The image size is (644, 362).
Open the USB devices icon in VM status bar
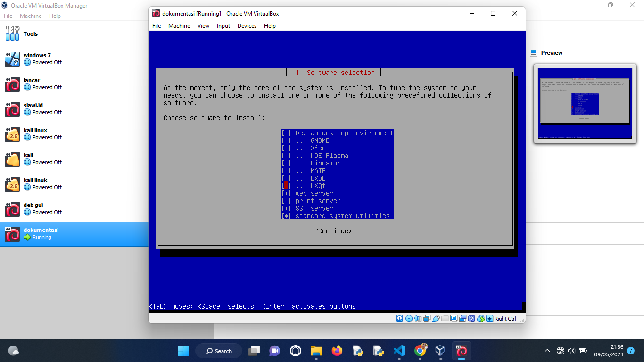click(x=436, y=319)
